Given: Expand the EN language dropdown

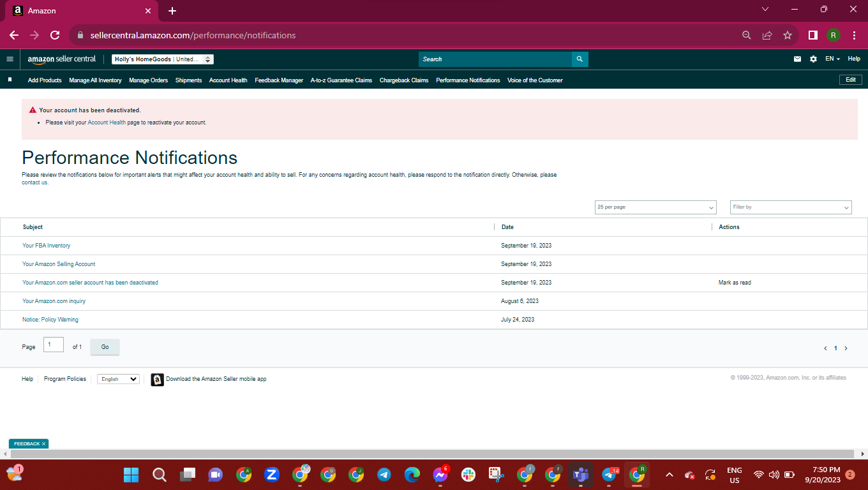Looking at the screenshot, I should (832, 59).
